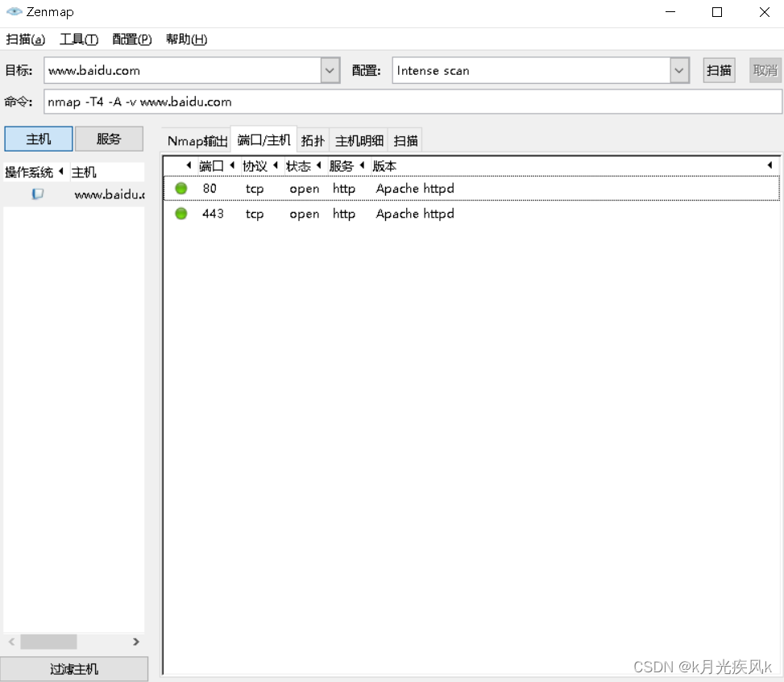The width and height of the screenshot is (784, 682).
Task: Click the host list scroll-left arrow
Action: pos(11,642)
